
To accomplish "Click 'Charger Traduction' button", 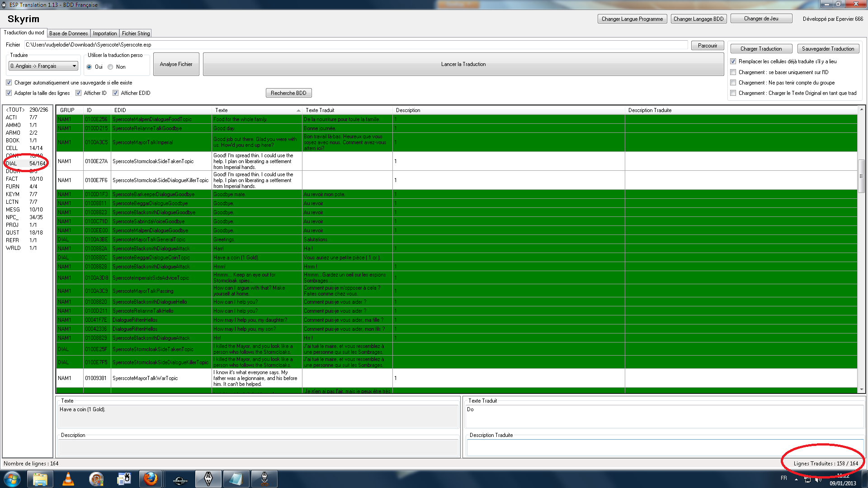I will point(761,49).
